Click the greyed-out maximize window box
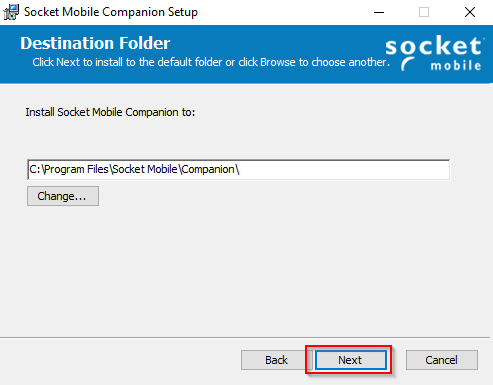The width and height of the screenshot is (493, 385). (424, 12)
